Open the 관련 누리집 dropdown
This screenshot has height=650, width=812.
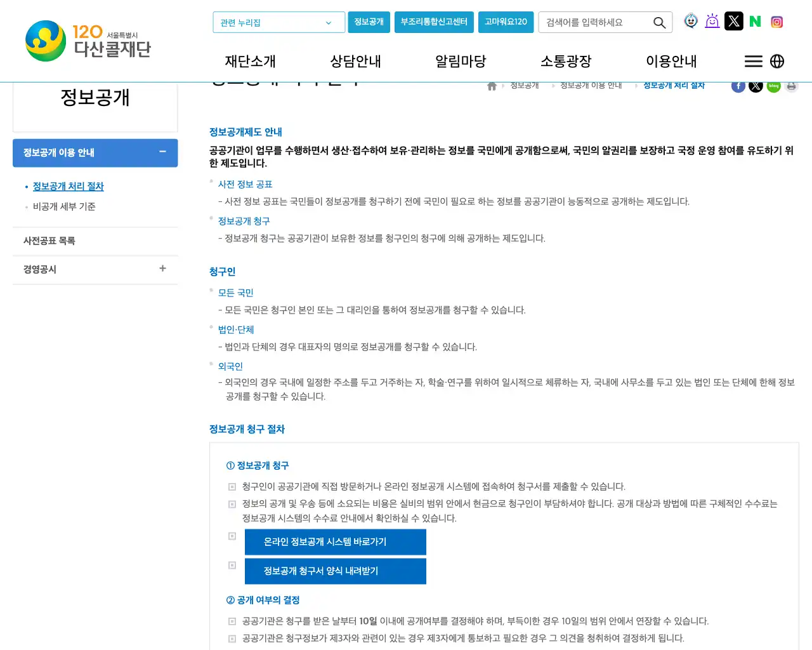(x=279, y=22)
